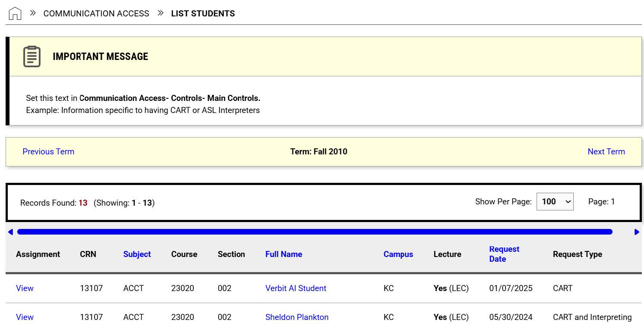Navigate to the Previous Term
Image resolution: width=644 pixels, height=329 pixels.
click(48, 151)
